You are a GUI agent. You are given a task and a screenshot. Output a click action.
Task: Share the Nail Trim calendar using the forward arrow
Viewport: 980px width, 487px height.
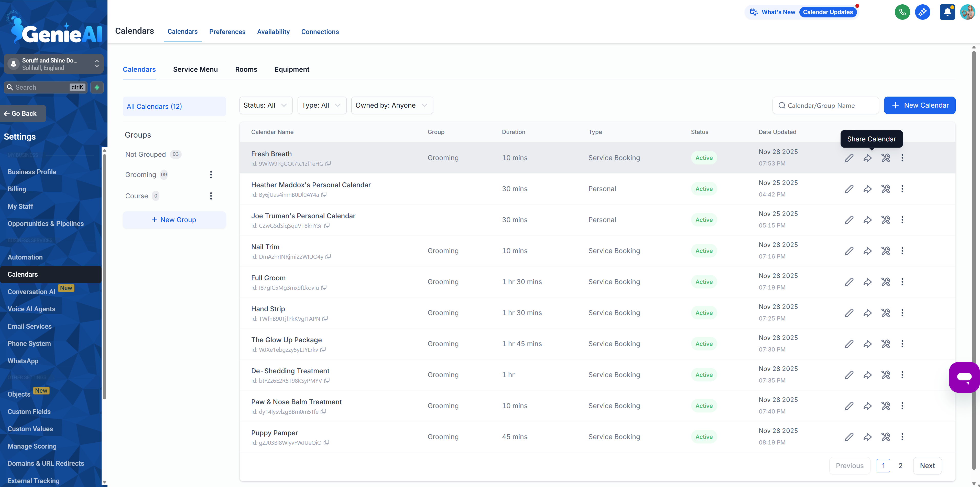pos(868,251)
